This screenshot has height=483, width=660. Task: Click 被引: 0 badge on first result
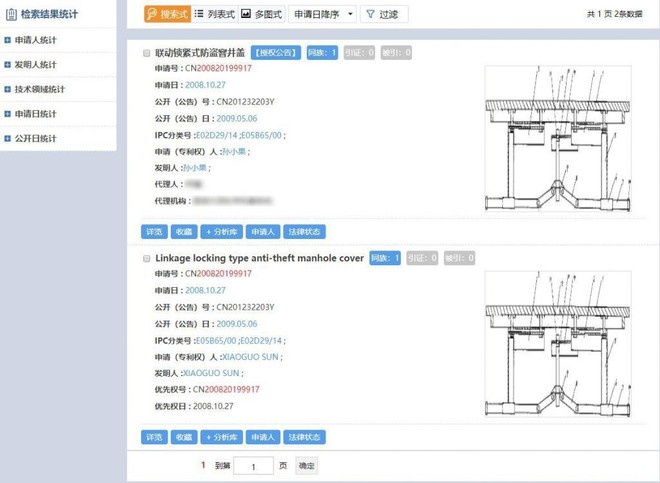(x=396, y=53)
